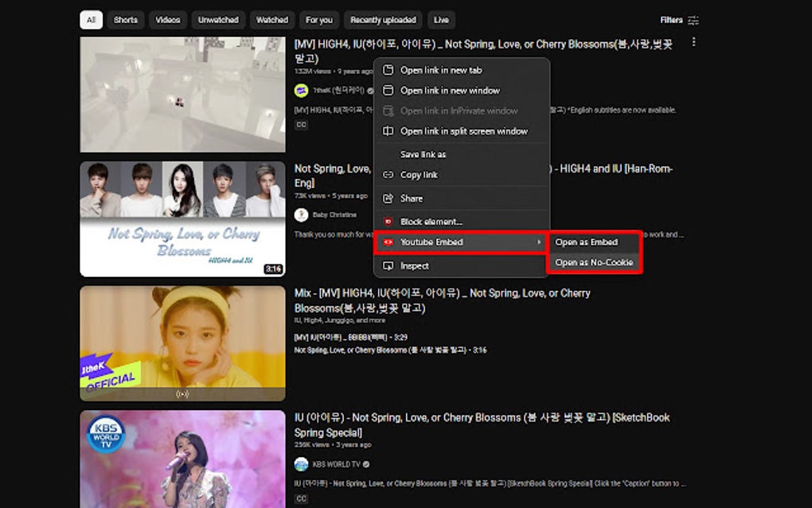
Task: Choose Open link in split screen window
Action: (463, 131)
